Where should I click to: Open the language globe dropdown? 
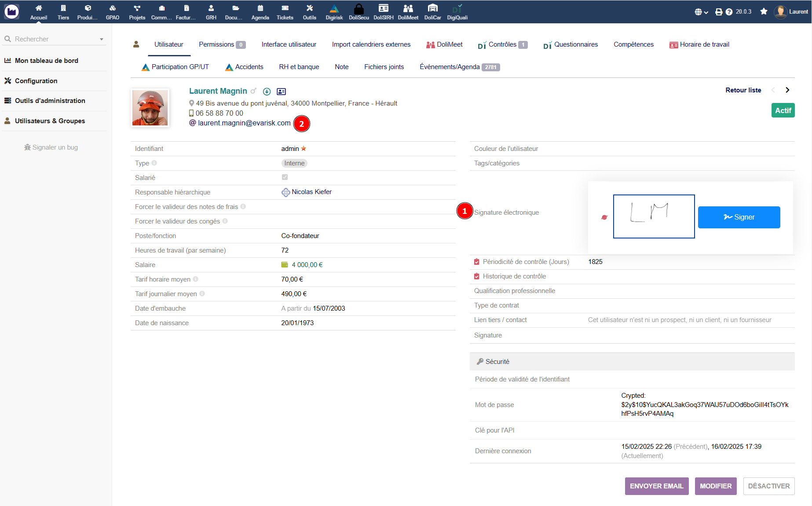pos(701,12)
